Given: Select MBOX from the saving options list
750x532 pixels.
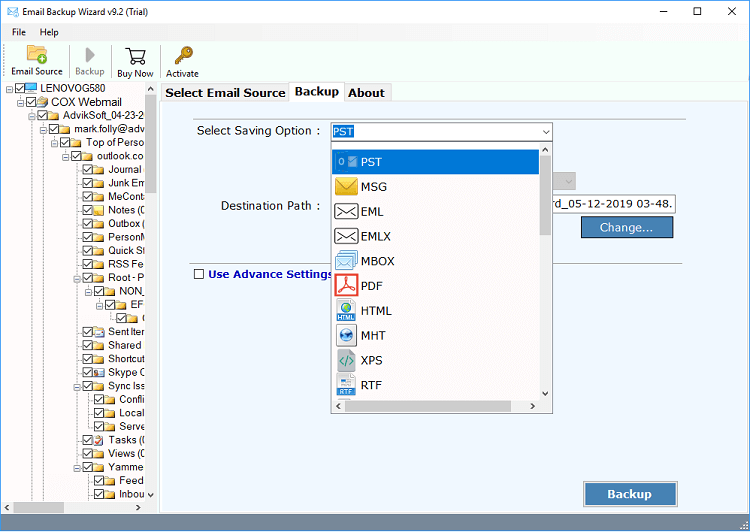Looking at the screenshot, I should tap(435, 261).
